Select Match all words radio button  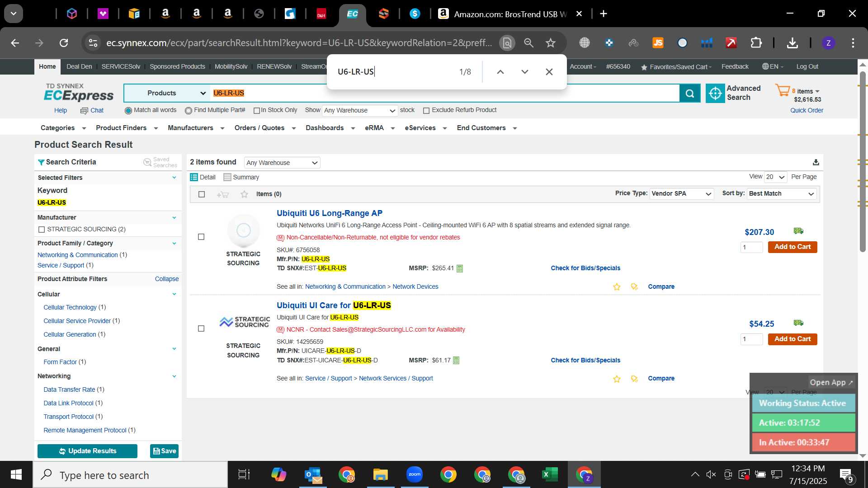click(128, 111)
